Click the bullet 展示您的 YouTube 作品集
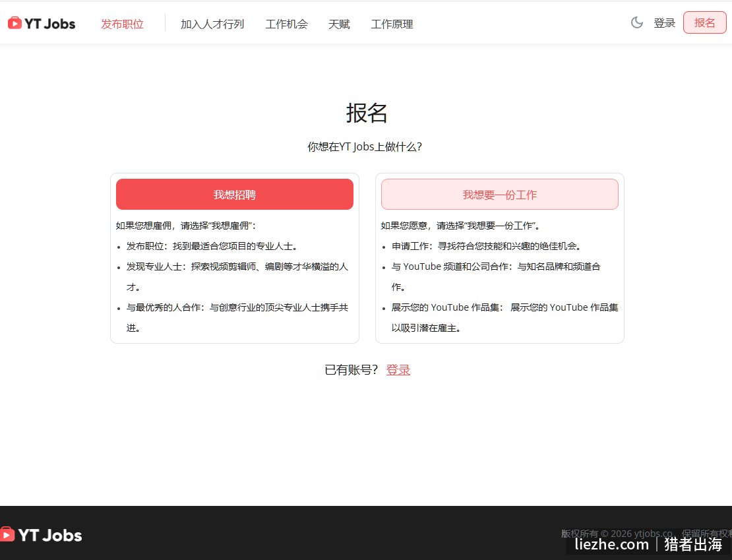The width and height of the screenshot is (732, 560). coord(504,318)
